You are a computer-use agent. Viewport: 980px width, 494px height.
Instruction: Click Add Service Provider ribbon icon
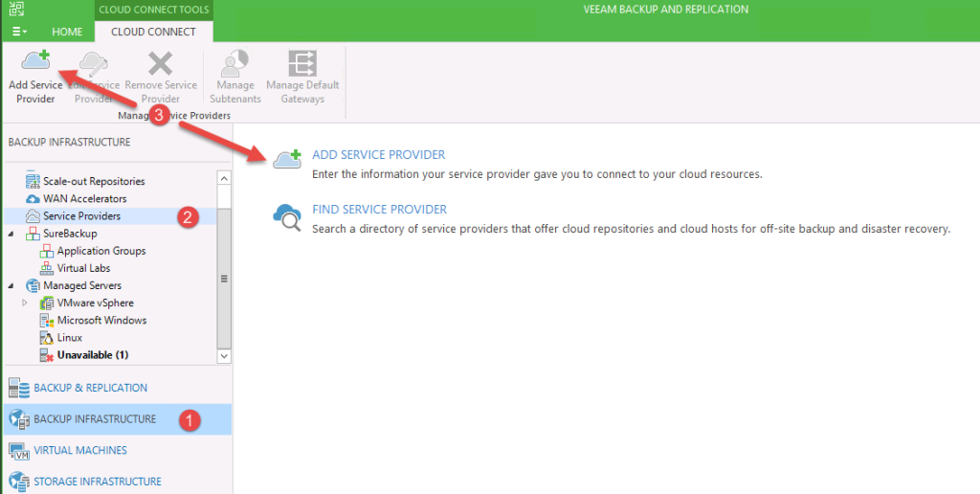tap(35, 61)
